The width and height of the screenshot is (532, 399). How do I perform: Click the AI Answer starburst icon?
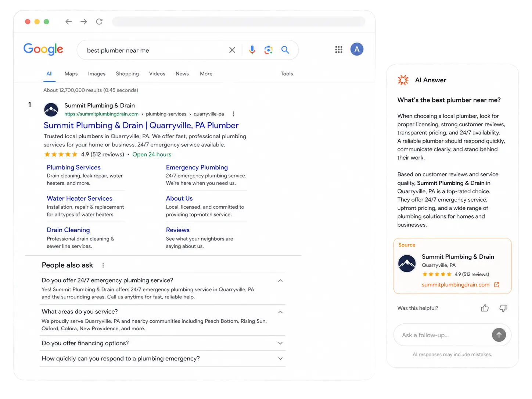(403, 80)
